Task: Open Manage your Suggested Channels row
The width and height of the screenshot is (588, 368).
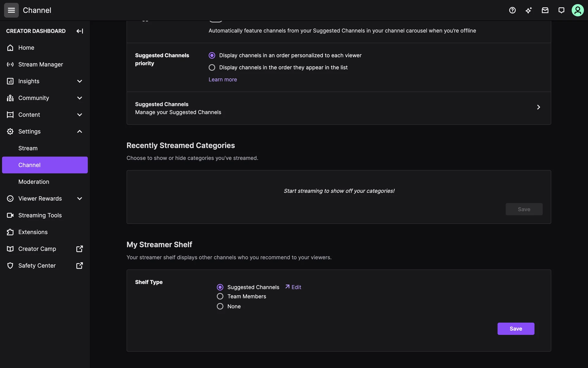Action: (x=338, y=108)
